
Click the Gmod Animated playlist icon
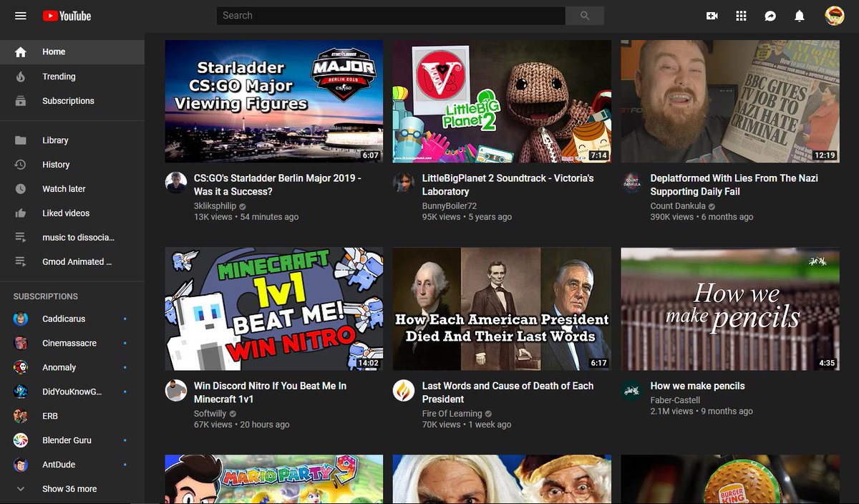pos(21,262)
